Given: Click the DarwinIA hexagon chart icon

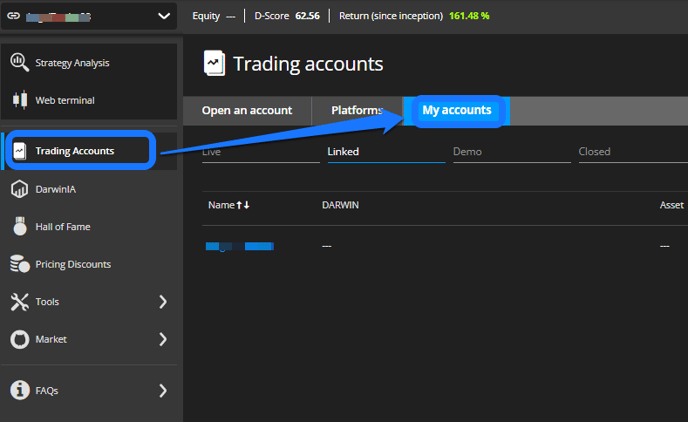Looking at the screenshot, I should [19, 189].
